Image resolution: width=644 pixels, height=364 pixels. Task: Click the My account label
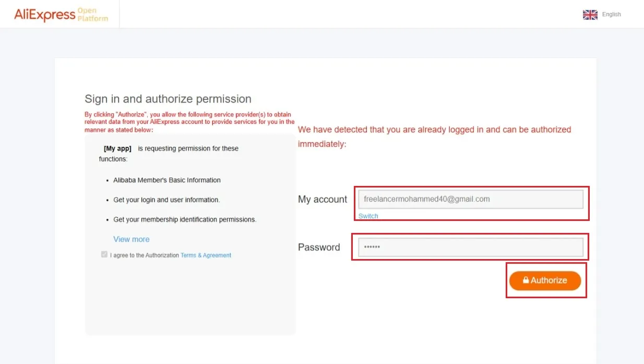pos(323,199)
